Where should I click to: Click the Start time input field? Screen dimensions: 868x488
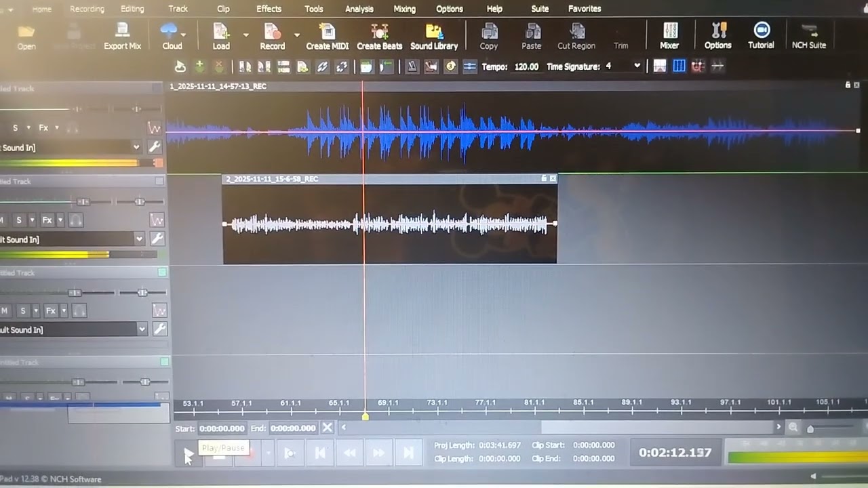tap(222, 428)
